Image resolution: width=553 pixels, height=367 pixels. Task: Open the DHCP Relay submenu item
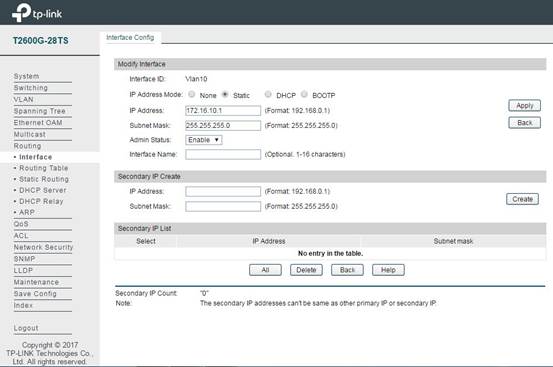click(x=41, y=201)
